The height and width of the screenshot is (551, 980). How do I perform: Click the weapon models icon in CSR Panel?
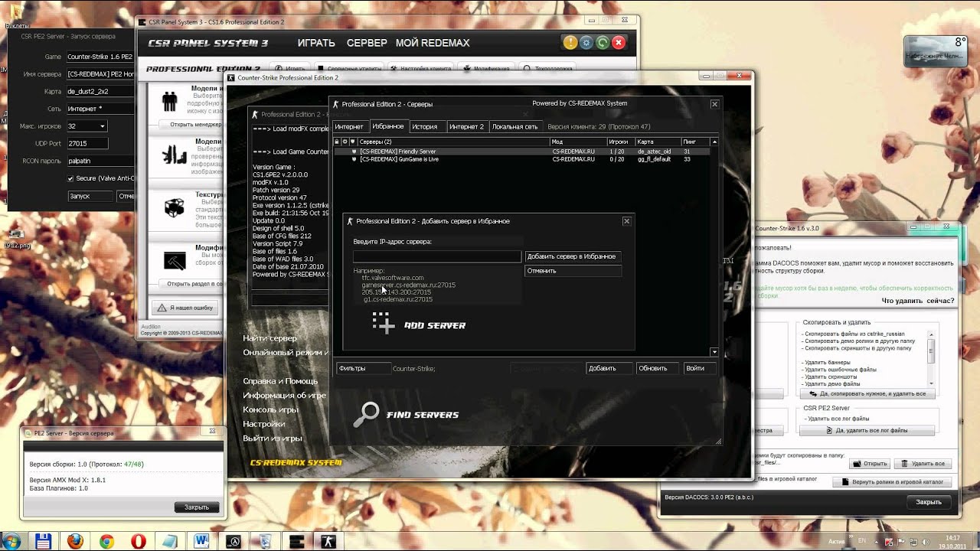click(x=174, y=155)
